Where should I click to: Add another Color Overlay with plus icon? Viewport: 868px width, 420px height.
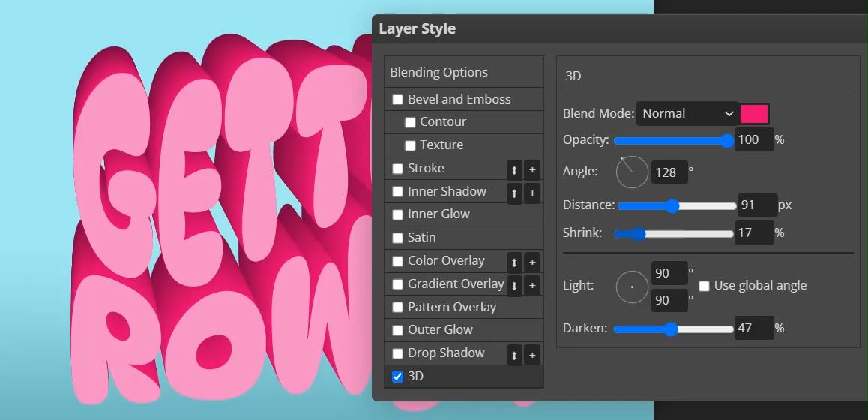532,262
